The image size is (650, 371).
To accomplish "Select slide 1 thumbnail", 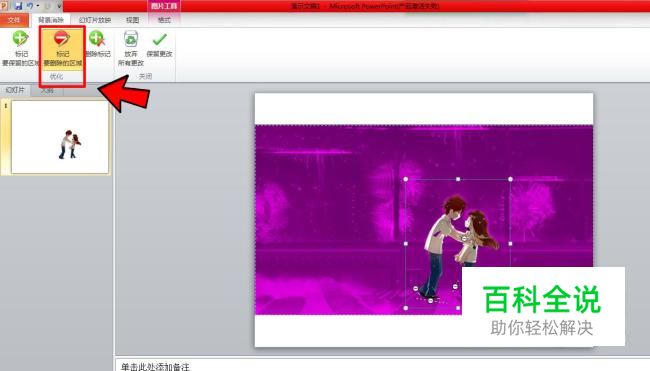I will 60,137.
